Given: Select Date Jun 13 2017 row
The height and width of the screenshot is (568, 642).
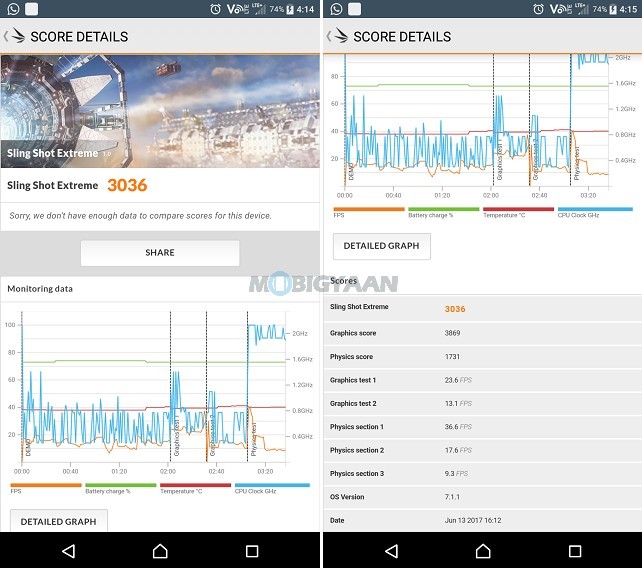Looking at the screenshot, I should (483, 520).
